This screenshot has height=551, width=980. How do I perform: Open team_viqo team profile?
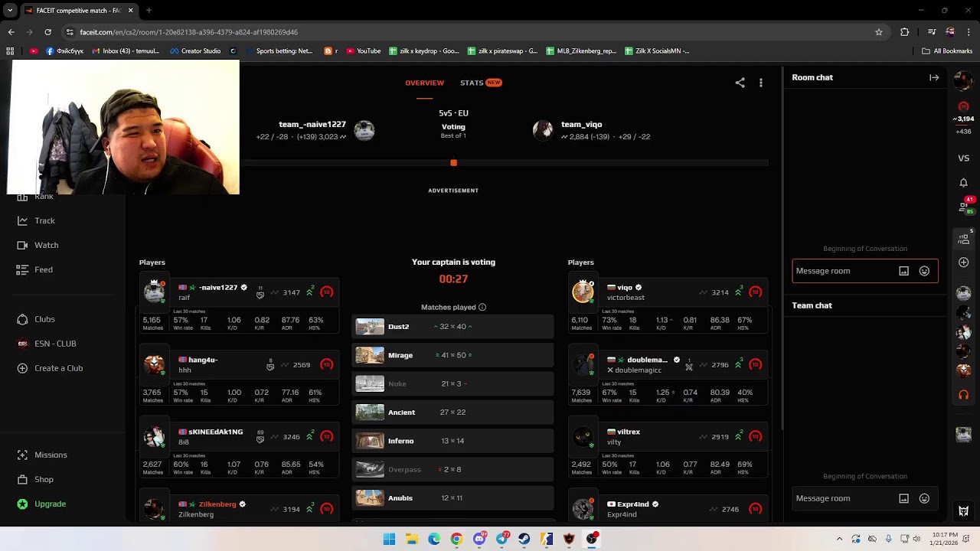tap(581, 124)
